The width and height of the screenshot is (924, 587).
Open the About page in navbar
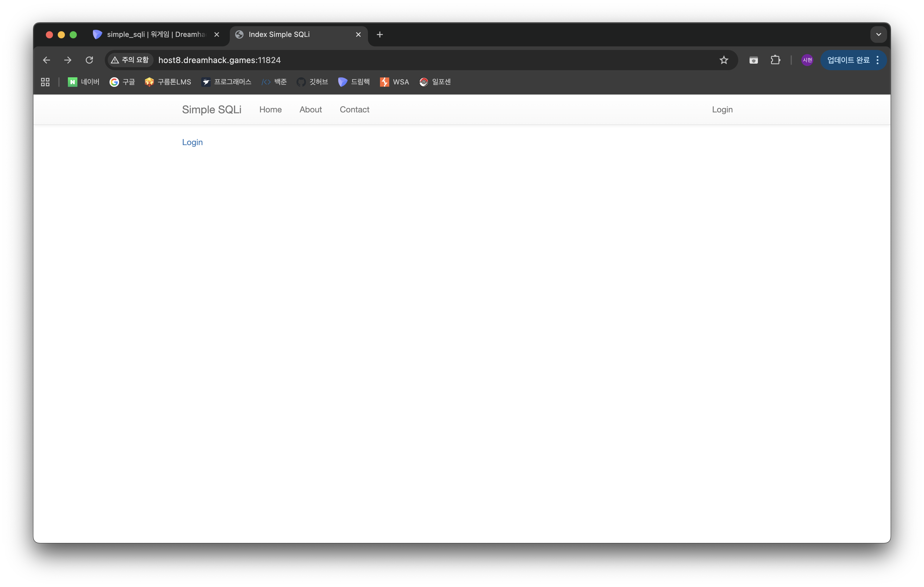tap(310, 110)
